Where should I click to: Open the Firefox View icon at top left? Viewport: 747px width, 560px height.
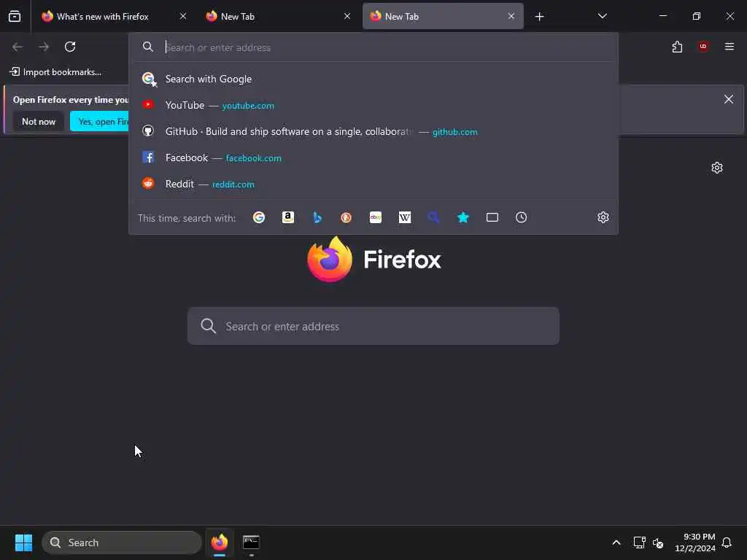point(15,16)
